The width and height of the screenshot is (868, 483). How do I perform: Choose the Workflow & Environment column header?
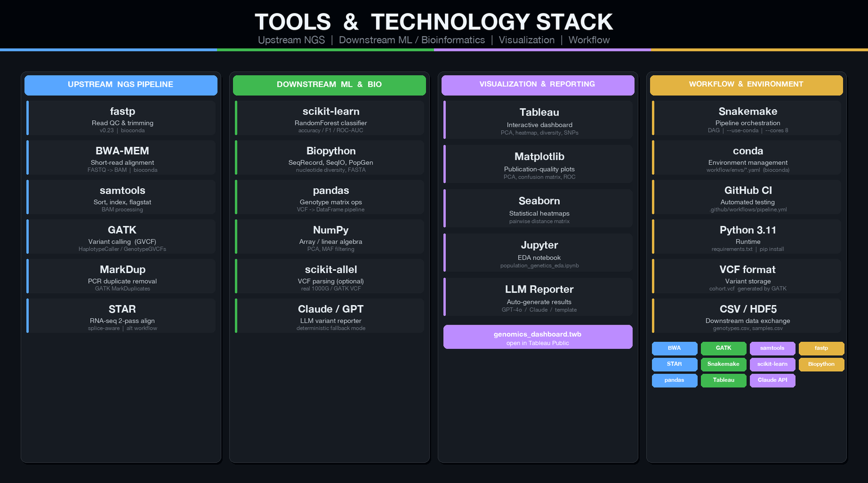[746, 85]
